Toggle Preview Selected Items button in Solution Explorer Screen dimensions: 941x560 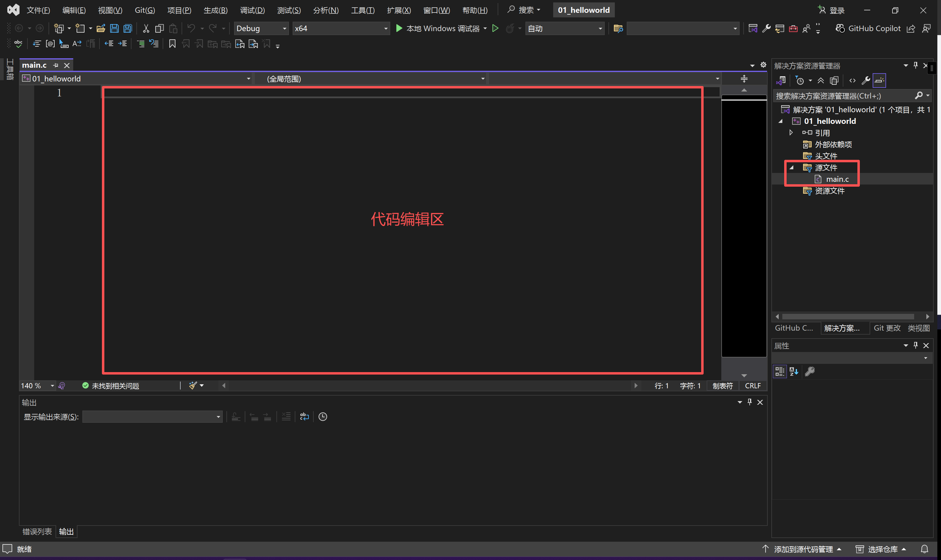tap(879, 81)
